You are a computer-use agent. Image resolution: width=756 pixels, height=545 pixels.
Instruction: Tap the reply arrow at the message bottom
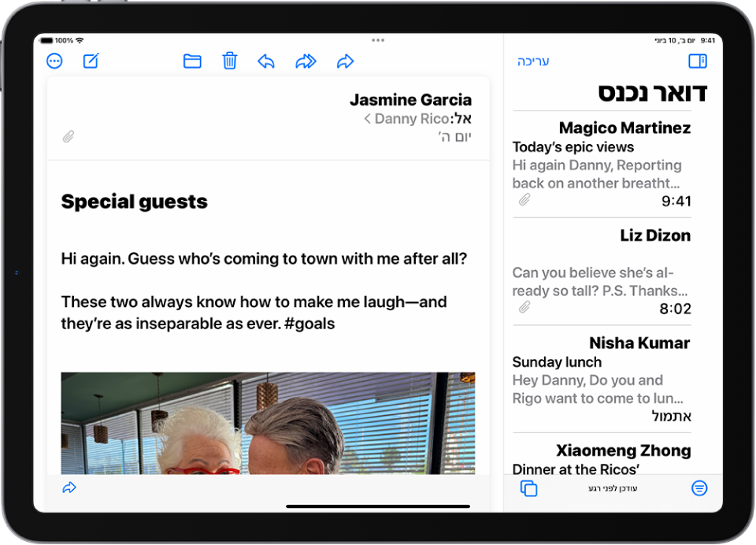69,488
